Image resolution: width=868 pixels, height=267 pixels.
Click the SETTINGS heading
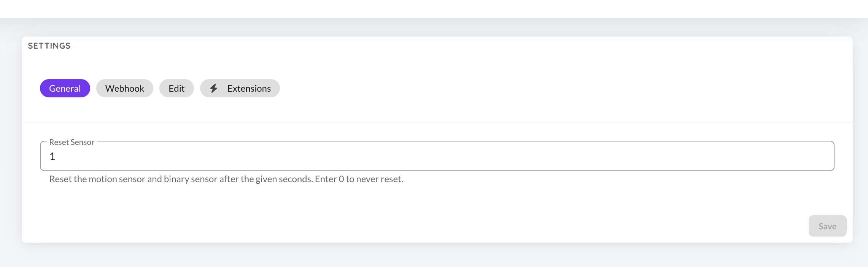click(49, 45)
